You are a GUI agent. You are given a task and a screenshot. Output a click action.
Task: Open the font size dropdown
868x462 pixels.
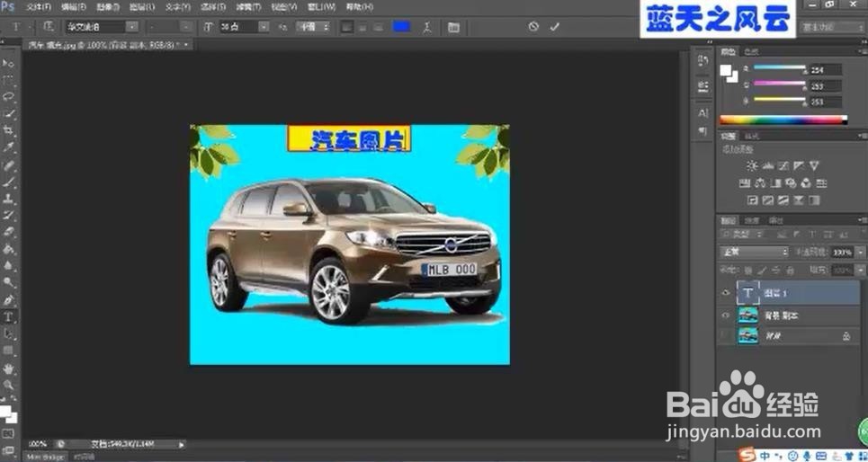264,27
